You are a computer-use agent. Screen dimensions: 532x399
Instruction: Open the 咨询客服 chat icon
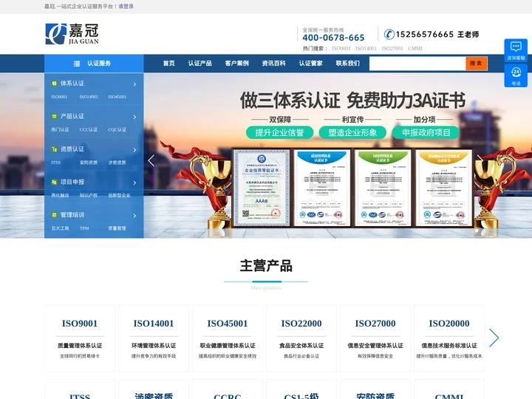516,50
